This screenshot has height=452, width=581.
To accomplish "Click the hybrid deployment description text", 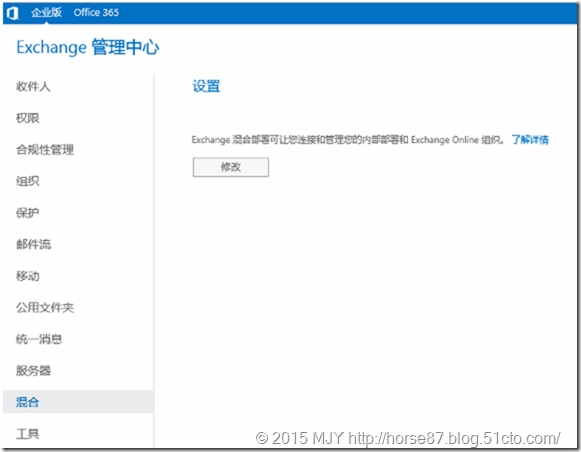I will click(x=348, y=140).
